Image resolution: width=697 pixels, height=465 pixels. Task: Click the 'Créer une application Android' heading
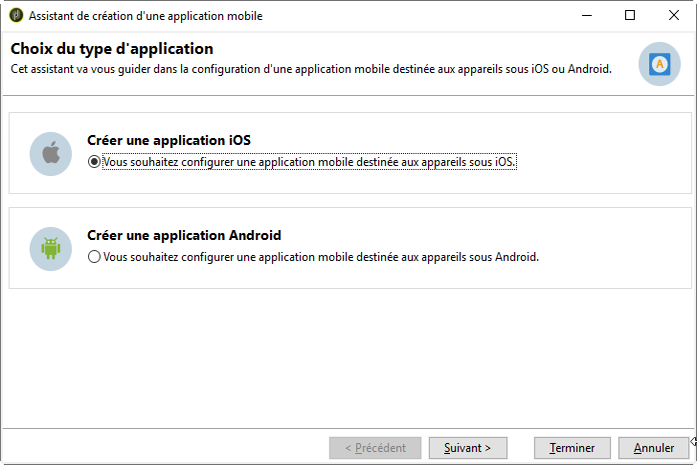(184, 235)
